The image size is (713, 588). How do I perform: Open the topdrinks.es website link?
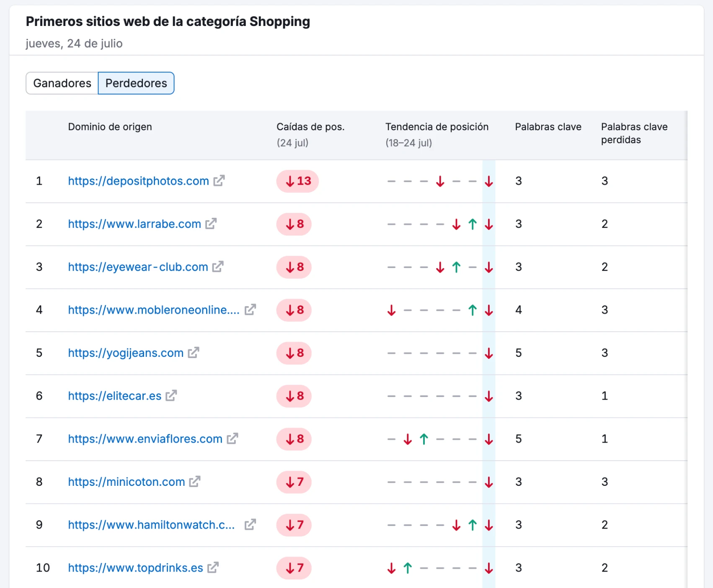[x=135, y=568]
